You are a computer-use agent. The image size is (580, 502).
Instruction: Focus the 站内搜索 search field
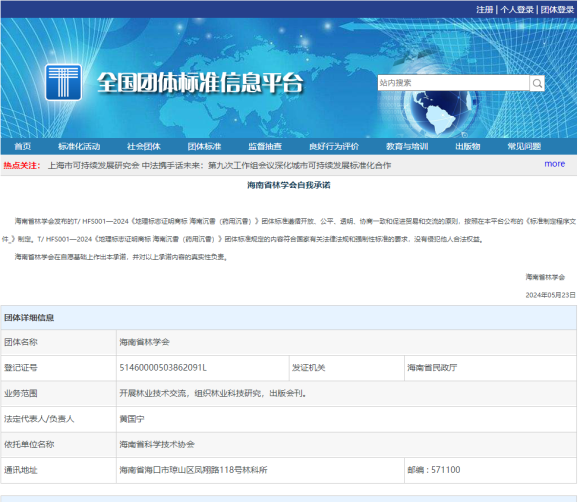(x=453, y=83)
